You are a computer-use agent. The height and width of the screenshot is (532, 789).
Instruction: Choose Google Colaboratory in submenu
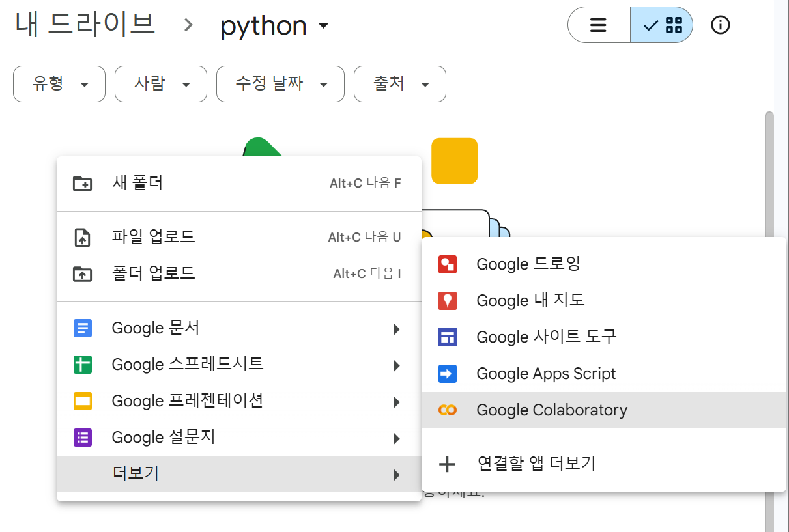point(604,410)
